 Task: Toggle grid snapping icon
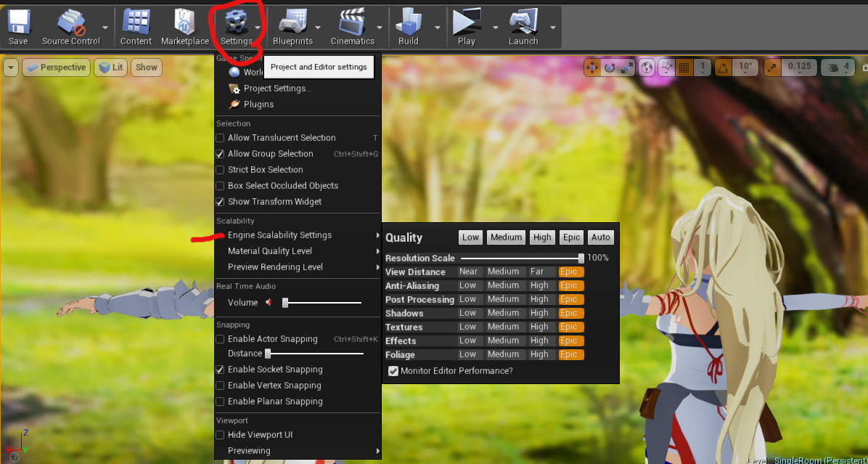pyautogui.click(x=684, y=68)
